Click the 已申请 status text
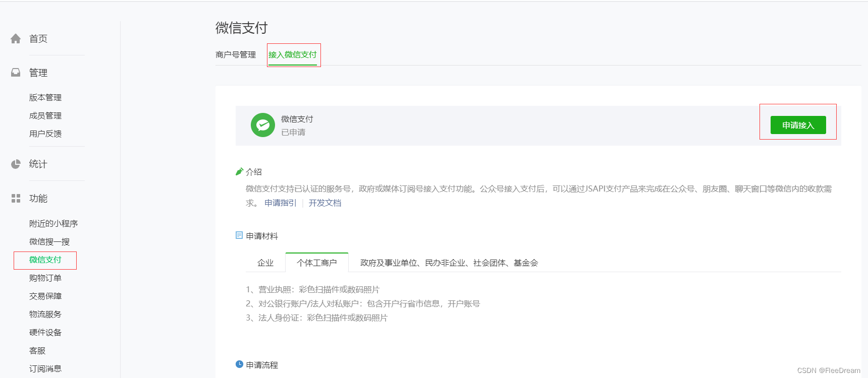Image resolution: width=868 pixels, height=378 pixels. click(293, 132)
